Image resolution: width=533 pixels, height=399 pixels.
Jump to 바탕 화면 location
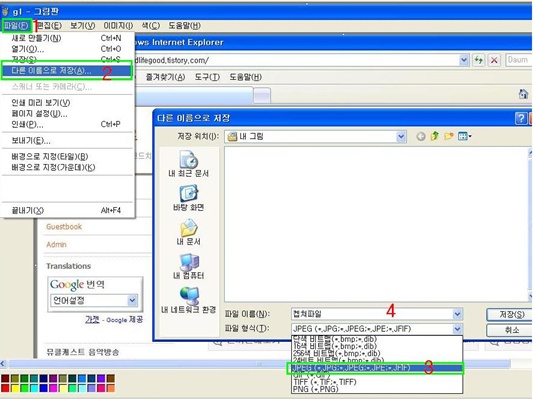coord(188,198)
